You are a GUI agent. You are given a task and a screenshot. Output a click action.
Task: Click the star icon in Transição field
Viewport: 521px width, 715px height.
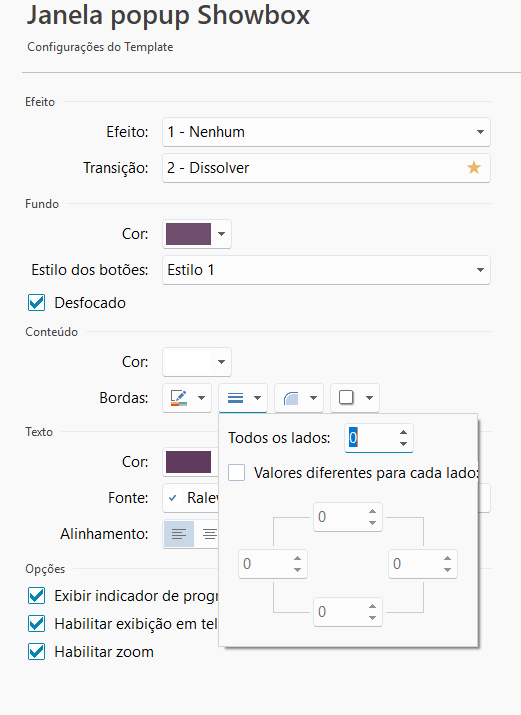[x=474, y=168]
